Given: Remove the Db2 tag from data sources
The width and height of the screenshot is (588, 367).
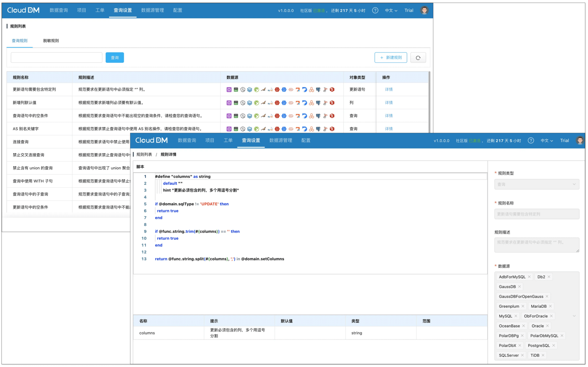Looking at the screenshot, I should point(549,277).
